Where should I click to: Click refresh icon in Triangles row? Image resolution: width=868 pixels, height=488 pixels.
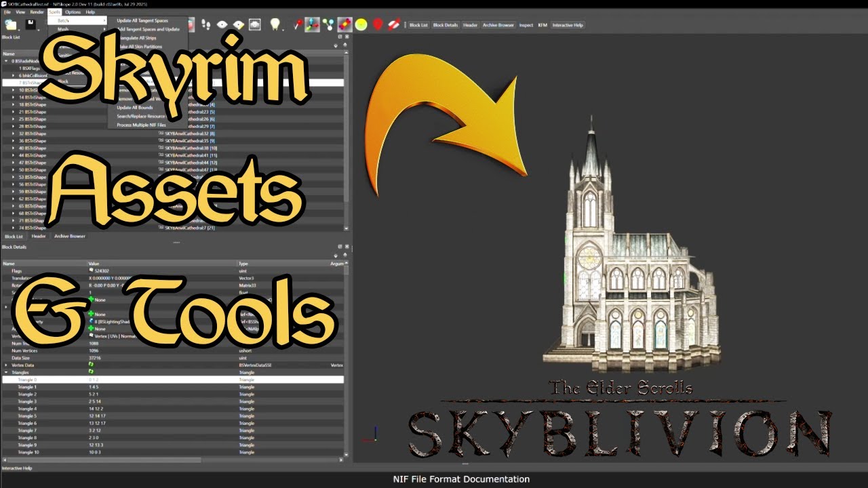pos(91,372)
